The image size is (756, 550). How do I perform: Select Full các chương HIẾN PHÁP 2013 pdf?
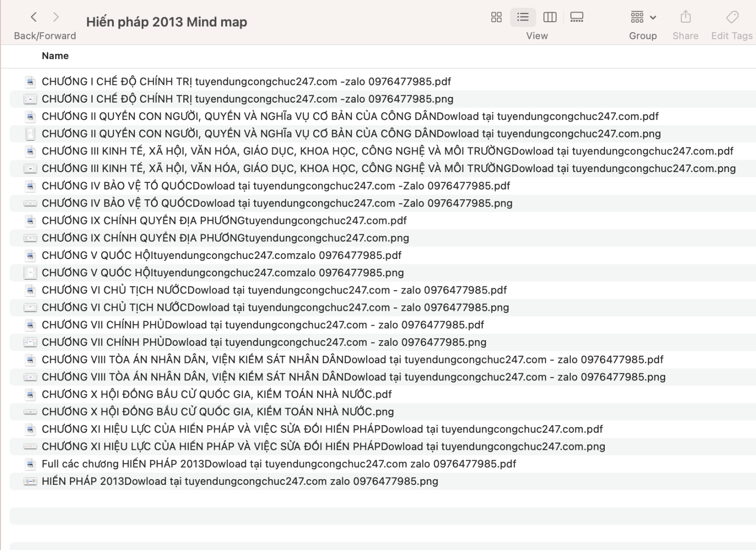pos(279,464)
